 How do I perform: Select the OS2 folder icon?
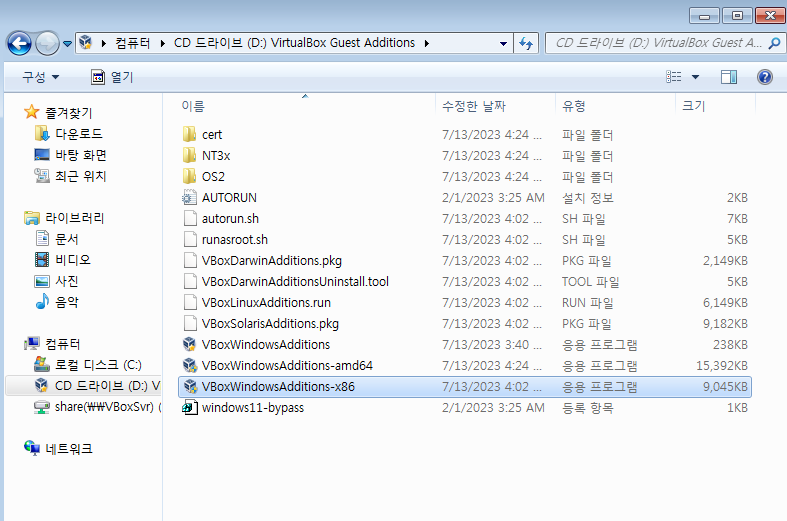coord(189,176)
